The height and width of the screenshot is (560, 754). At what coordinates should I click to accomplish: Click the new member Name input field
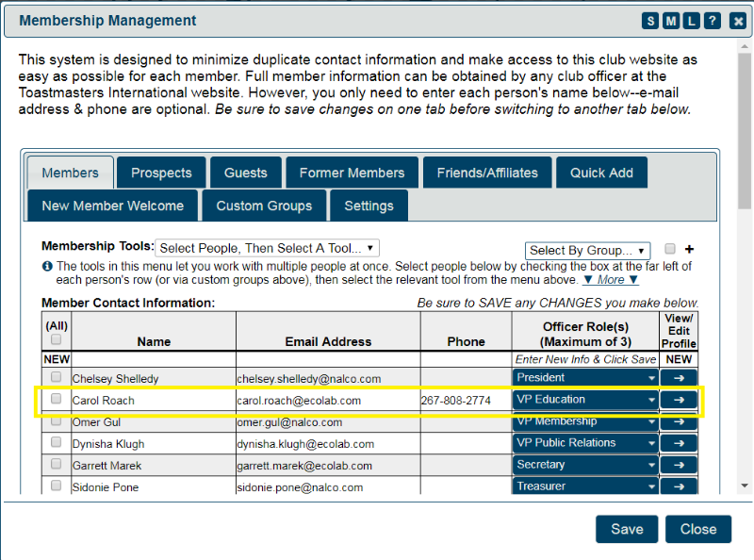coord(154,359)
